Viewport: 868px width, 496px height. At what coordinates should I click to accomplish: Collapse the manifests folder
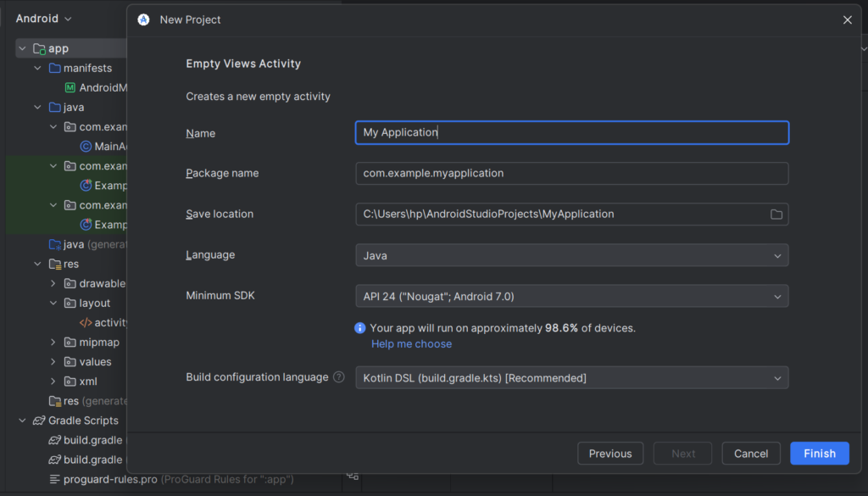click(37, 68)
